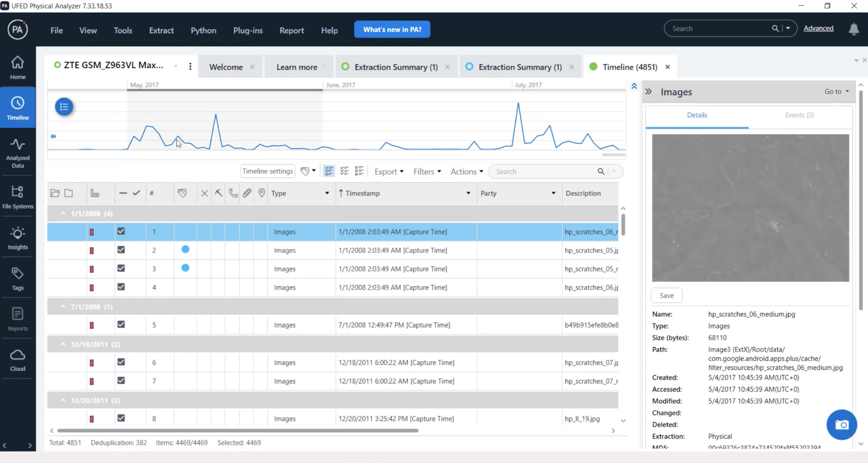Screen dimensions: 868x463
Task: Go to the Reports section
Action: 17,318
